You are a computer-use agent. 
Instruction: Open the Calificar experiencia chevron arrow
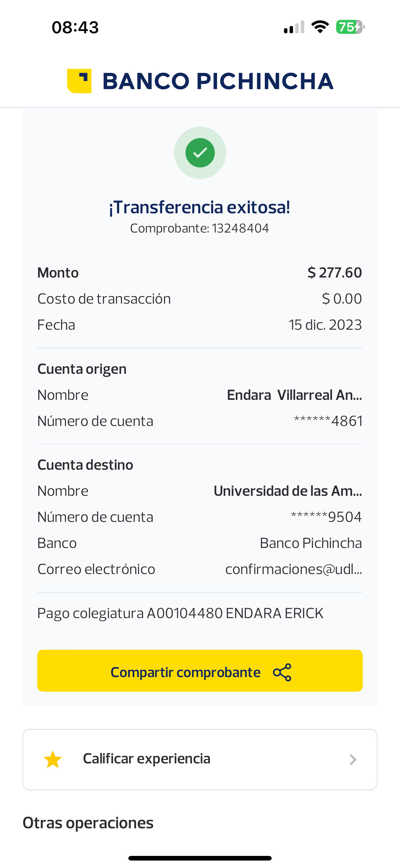coord(353,759)
